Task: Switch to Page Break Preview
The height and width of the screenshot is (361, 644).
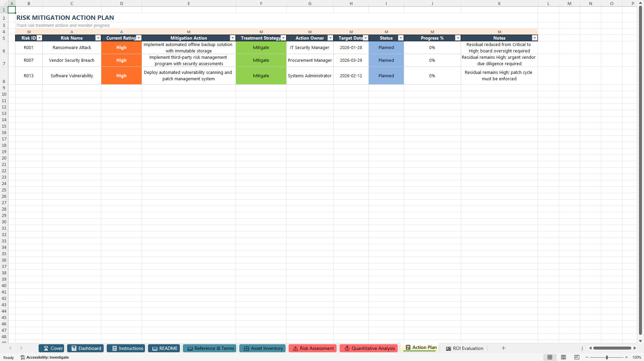Action: point(577,357)
